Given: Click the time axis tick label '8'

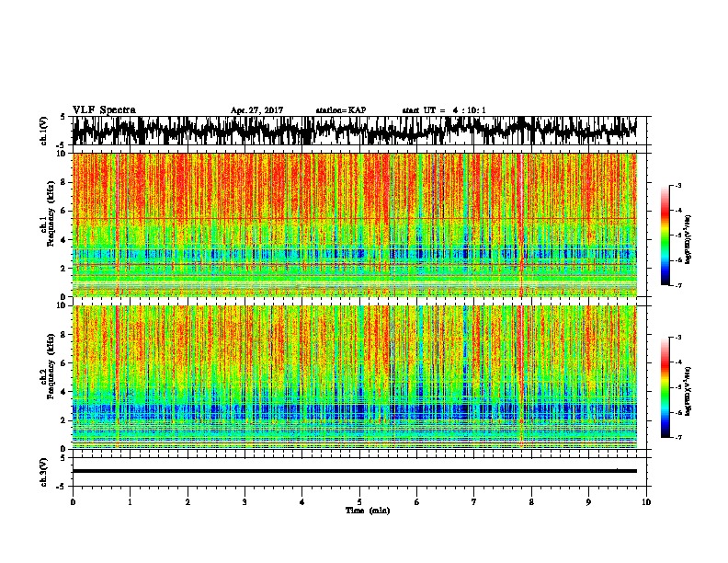Looking at the screenshot, I should [531, 502].
